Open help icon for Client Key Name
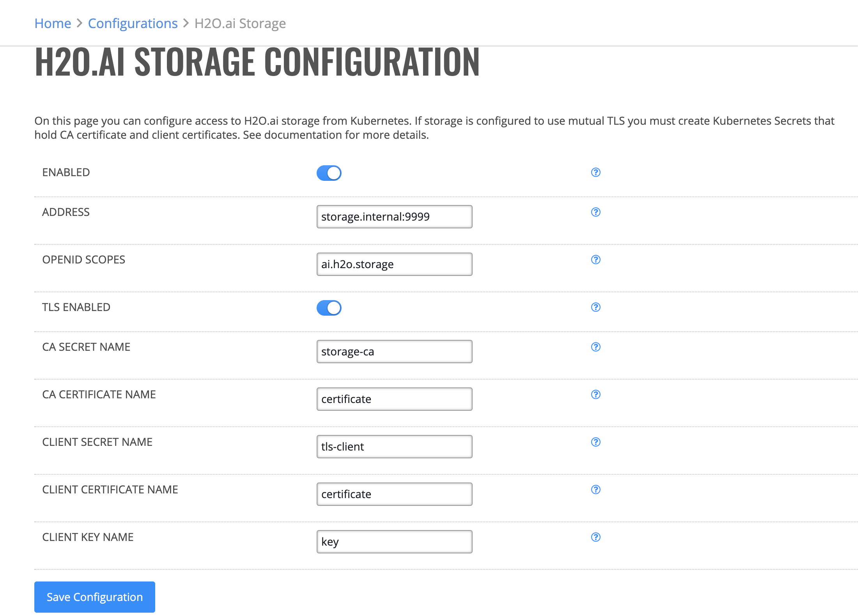 pyautogui.click(x=595, y=537)
